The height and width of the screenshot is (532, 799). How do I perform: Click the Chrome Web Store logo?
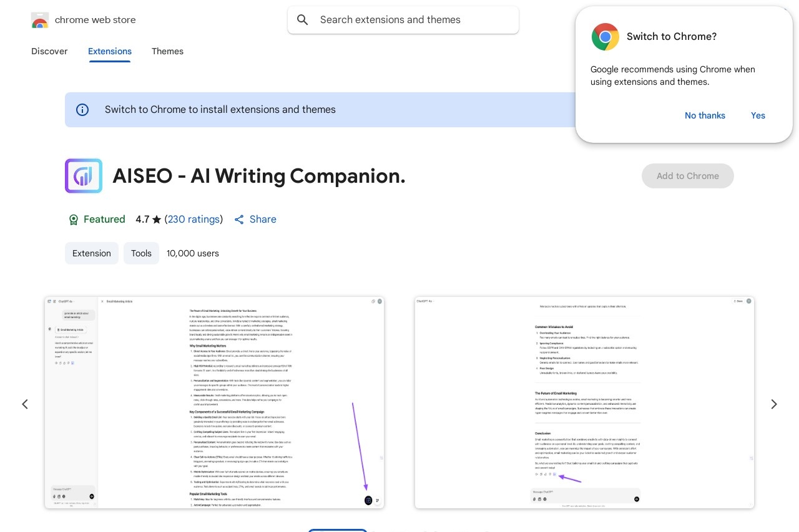(40, 20)
